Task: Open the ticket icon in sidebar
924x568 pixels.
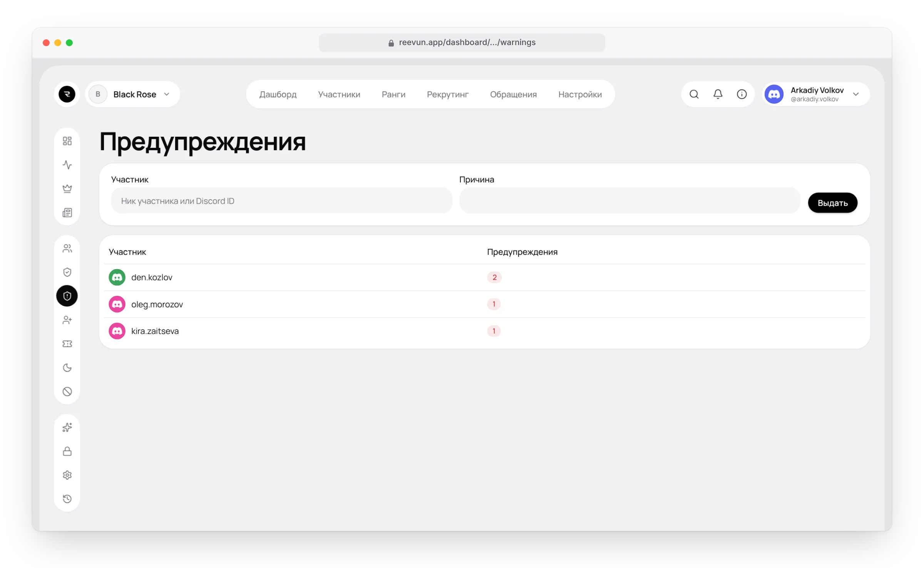Action: [x=67, y=344]
